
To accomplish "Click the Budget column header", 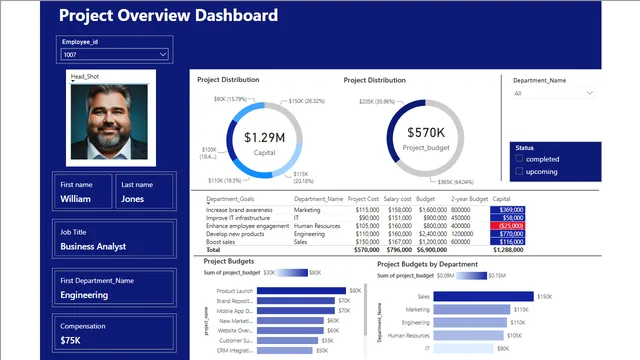I will (x=425, y=199).
